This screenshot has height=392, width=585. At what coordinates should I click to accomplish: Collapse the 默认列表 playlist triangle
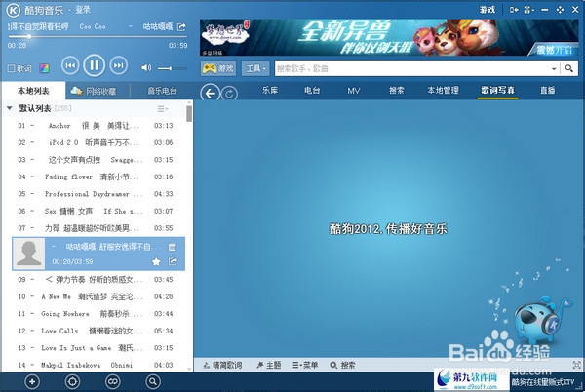point(10,108)
